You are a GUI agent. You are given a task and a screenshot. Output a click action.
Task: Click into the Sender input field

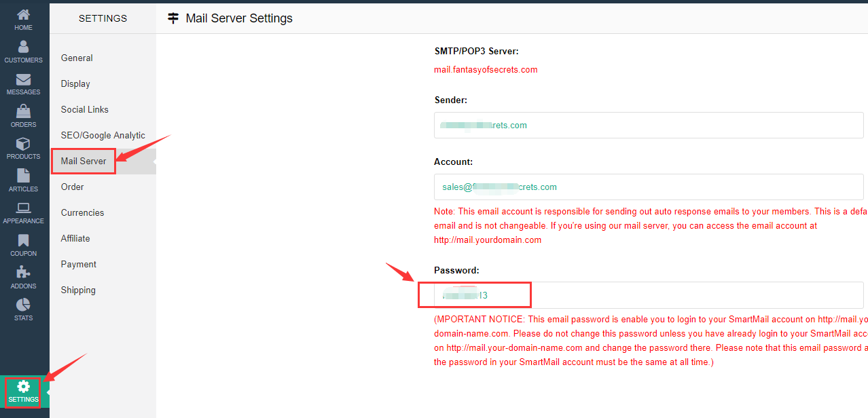pos(649,126)
